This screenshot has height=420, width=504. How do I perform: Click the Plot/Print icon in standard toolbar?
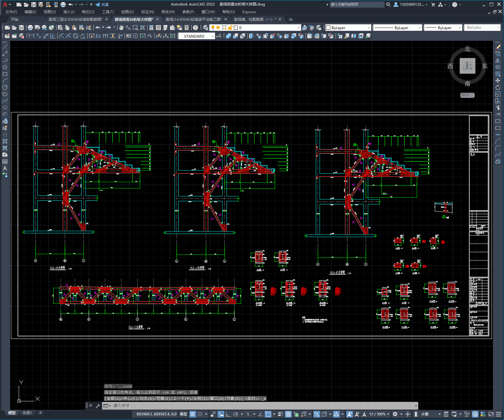click(30, 28)
